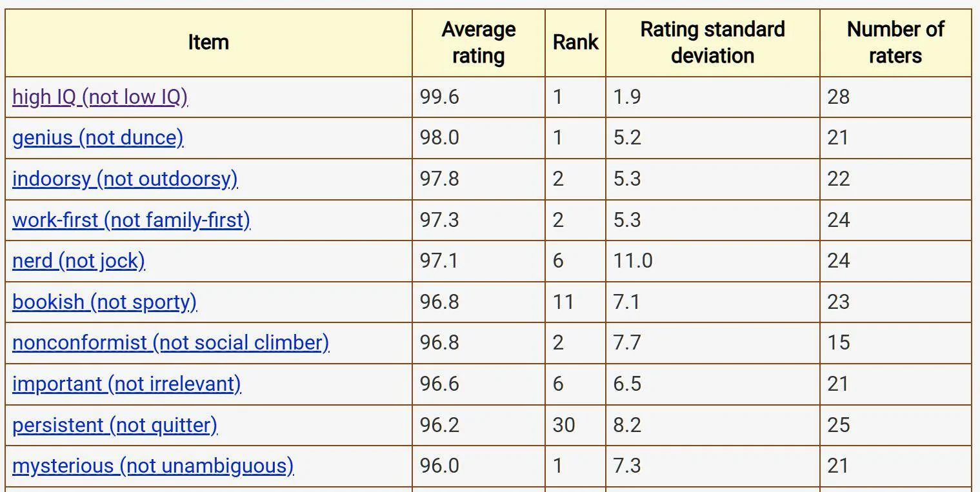This screenshot has height=492, width=980.
Task: Click the Average rating column header
Action: pos(479,43)
